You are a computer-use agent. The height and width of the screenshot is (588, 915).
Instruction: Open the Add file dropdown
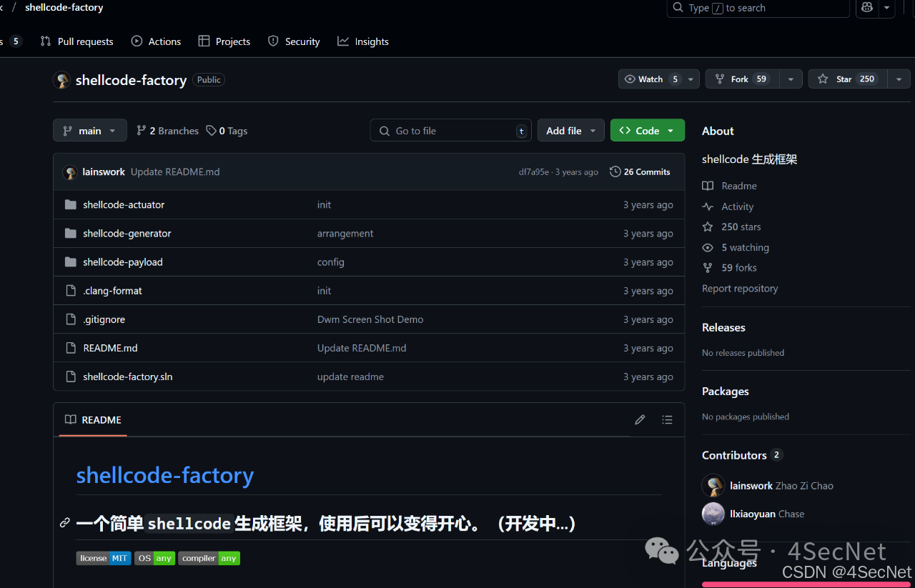coord(571,131)
